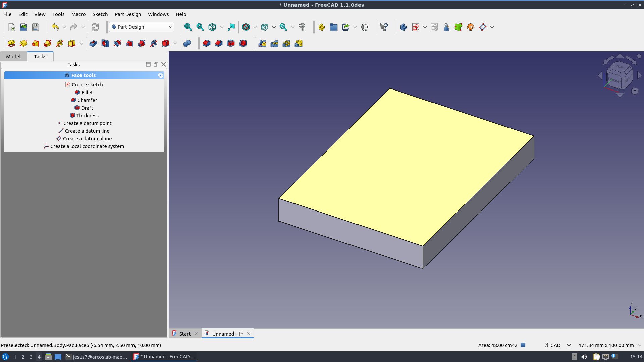
Task: Open the Sketch menu
Action: [x=100, y=14]
